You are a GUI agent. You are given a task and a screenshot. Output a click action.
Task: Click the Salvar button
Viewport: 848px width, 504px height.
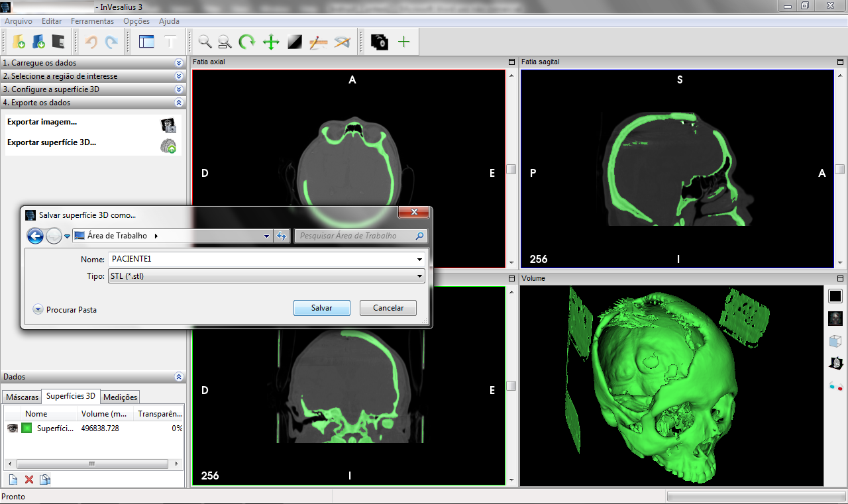(322, 308)
